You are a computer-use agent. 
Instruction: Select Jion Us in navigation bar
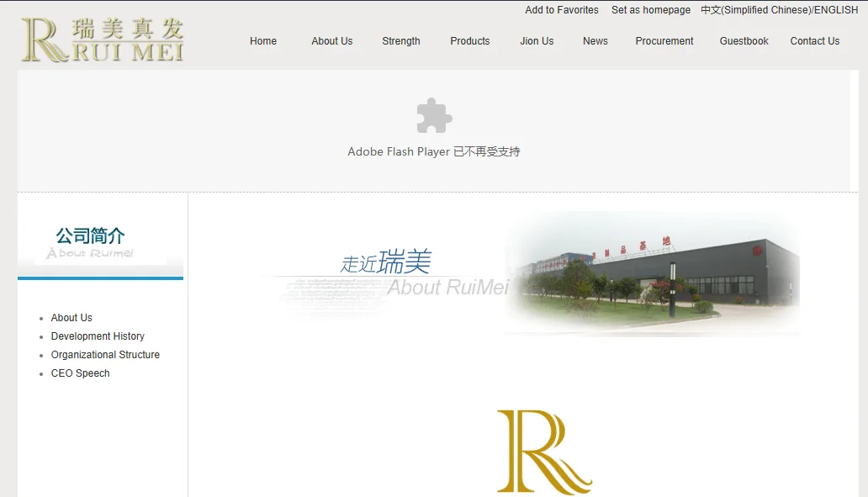pyautogui.click(x=537, y=41)
